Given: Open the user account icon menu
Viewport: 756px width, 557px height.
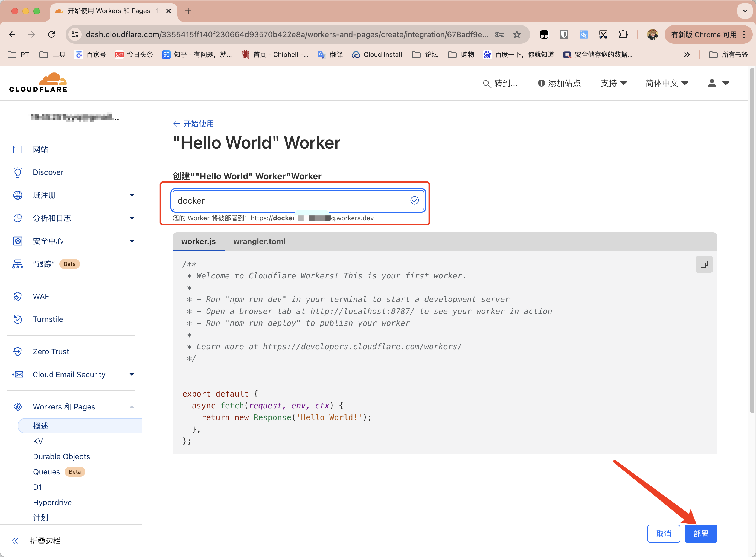Looking at the screenshot, I should pos(718,83).
